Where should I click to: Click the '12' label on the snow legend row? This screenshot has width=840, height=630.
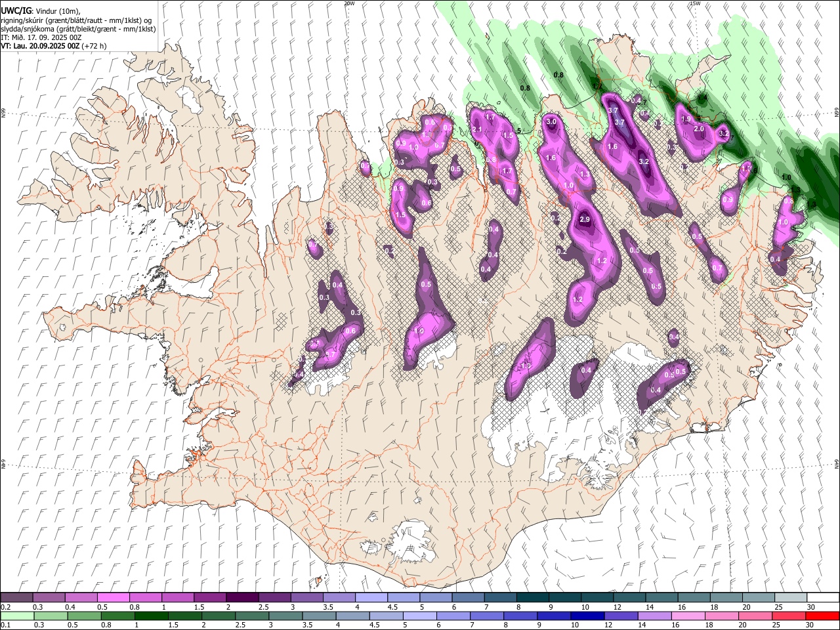click(x=617, y=607)
